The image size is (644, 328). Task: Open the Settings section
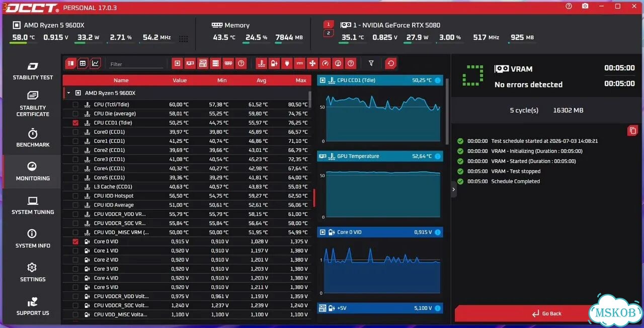pos(32,273)
